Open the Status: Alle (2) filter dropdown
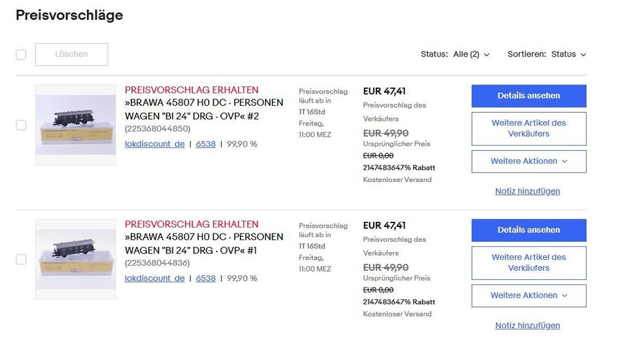The height and width of the screenshot is (343, 644). pyautogui.click(x=455, y=55)
